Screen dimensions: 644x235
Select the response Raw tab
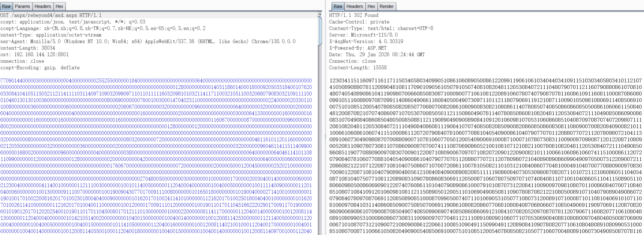(338, 6)
